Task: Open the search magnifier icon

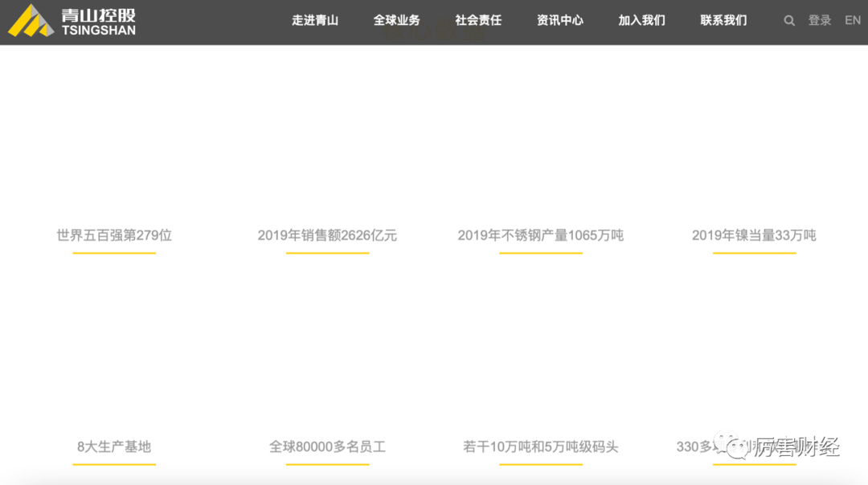Action: click(x=789, y=21)
